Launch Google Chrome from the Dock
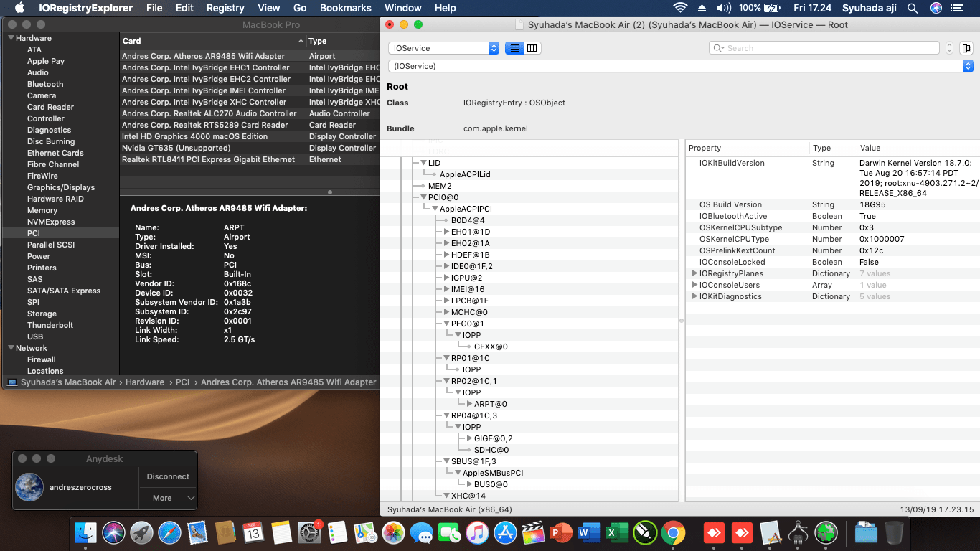Screen dimensions: 980x551 click(673, 533)
